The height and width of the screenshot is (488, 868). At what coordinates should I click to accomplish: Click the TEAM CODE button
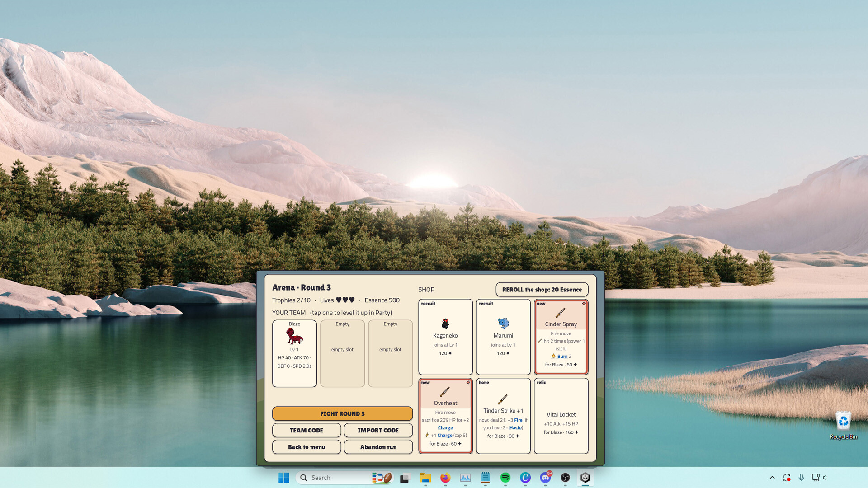click(x=307, y=430)
